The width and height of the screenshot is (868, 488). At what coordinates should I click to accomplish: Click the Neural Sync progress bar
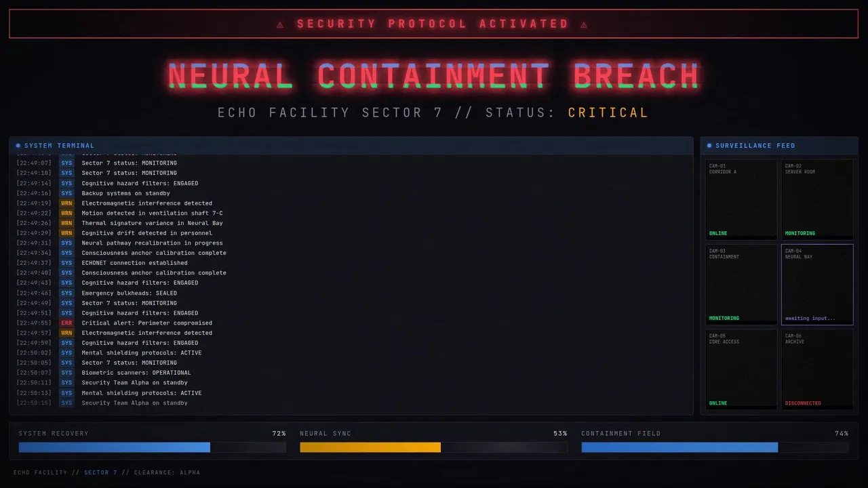click(x=433, y=447)
